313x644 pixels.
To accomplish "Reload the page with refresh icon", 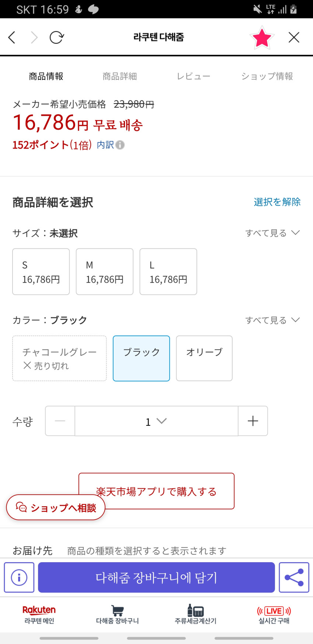I will tap(56, 37).
